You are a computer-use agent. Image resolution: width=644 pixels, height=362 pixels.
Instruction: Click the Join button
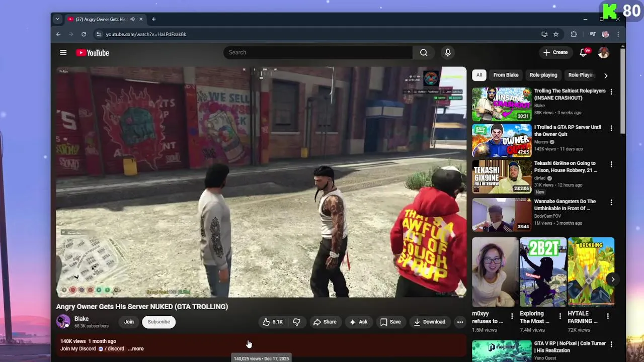click(x=129, y=322)
